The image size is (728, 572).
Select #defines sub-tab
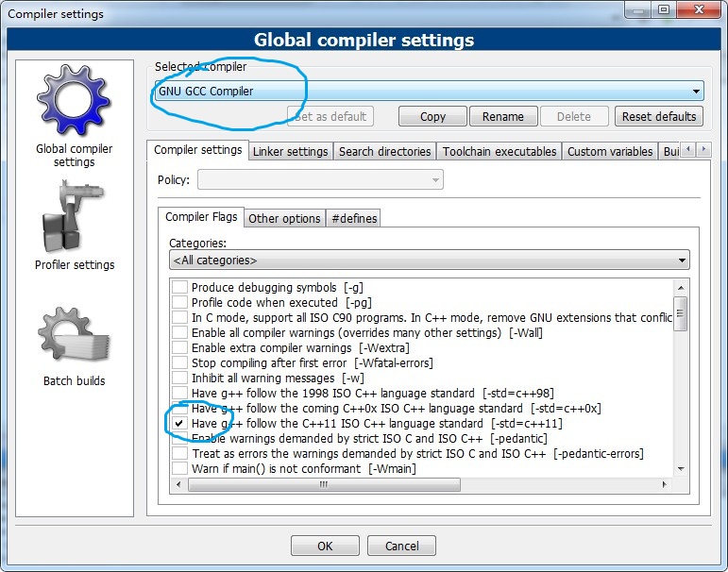(x=354, y=218)
